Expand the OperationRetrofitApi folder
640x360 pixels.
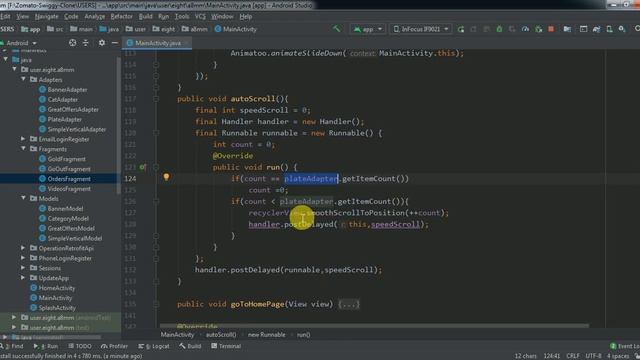pos(23,248)
